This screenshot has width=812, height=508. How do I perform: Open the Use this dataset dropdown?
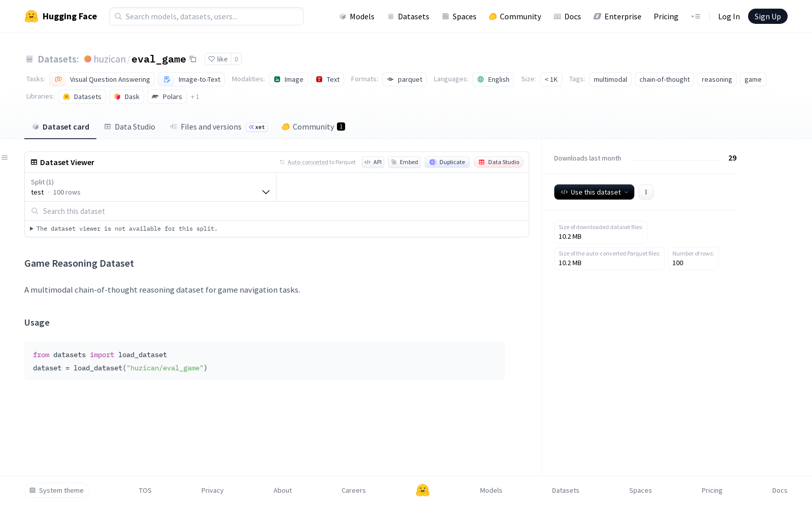[594, 192]
